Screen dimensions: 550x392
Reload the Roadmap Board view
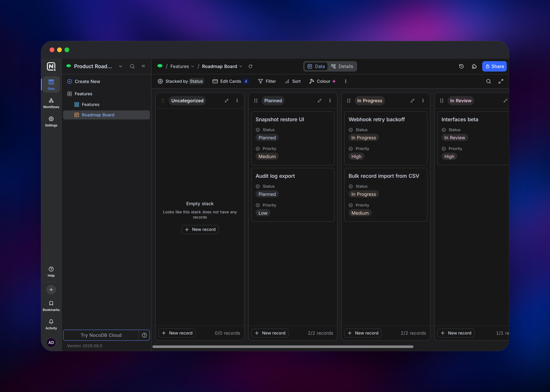tap(250, 66)
